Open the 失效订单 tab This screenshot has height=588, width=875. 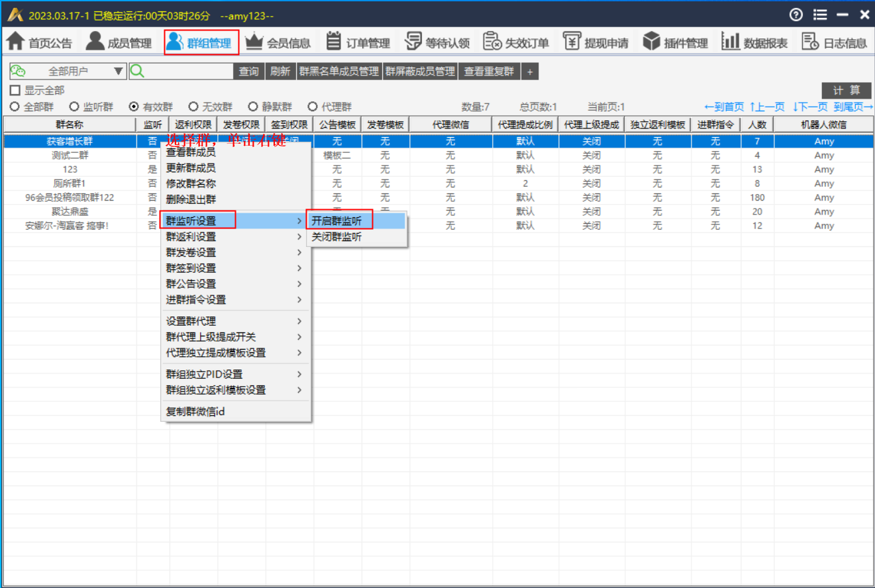click(516, 42)
